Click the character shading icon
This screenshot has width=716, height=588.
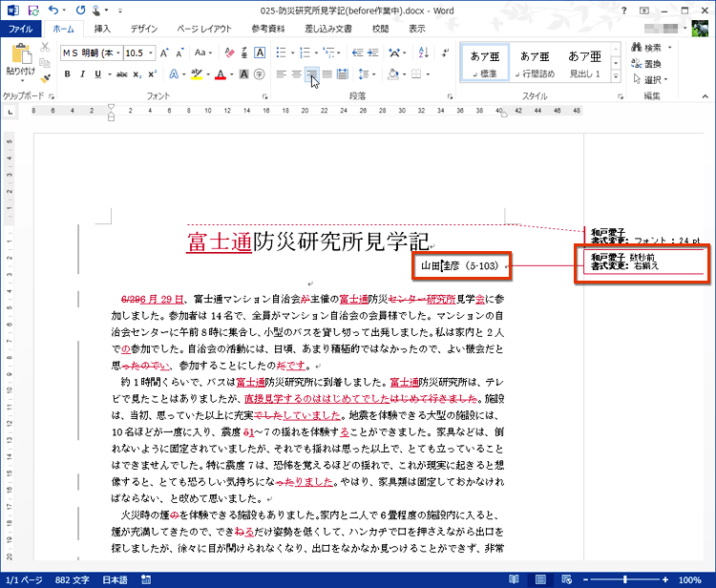(244, 73)
